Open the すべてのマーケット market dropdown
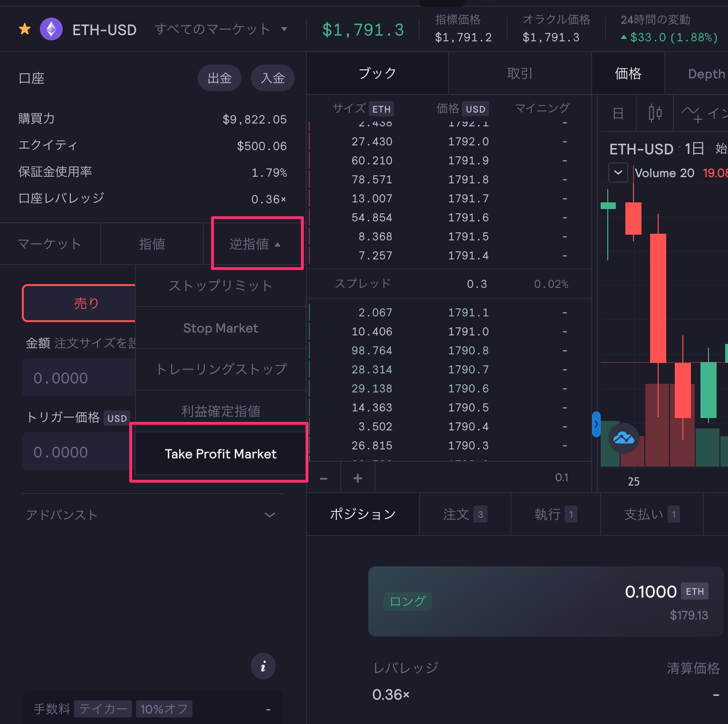The width and height of the screenshot is (728, 724). pyautogui.click(x=221, y=29)
